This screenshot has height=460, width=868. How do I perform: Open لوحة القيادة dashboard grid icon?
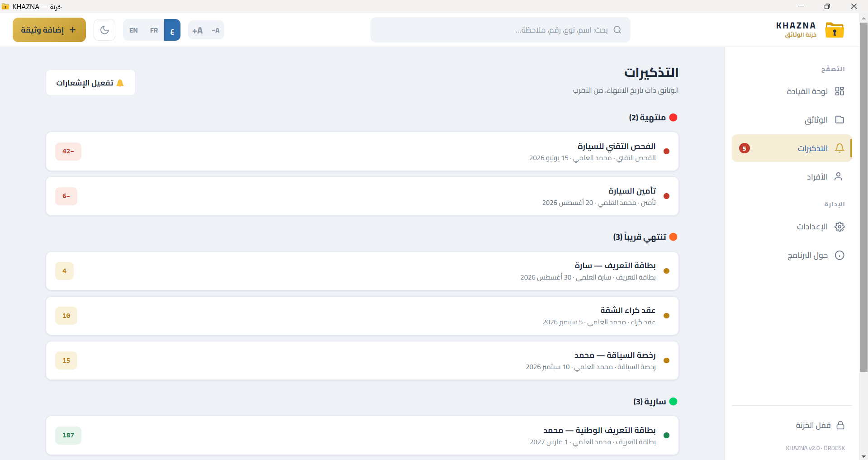(840, 91)
